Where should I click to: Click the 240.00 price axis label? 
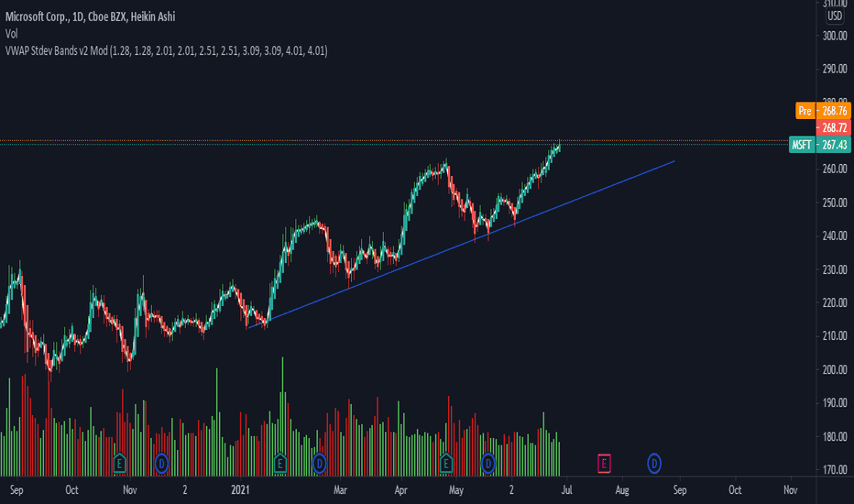[x=835, y=236]
